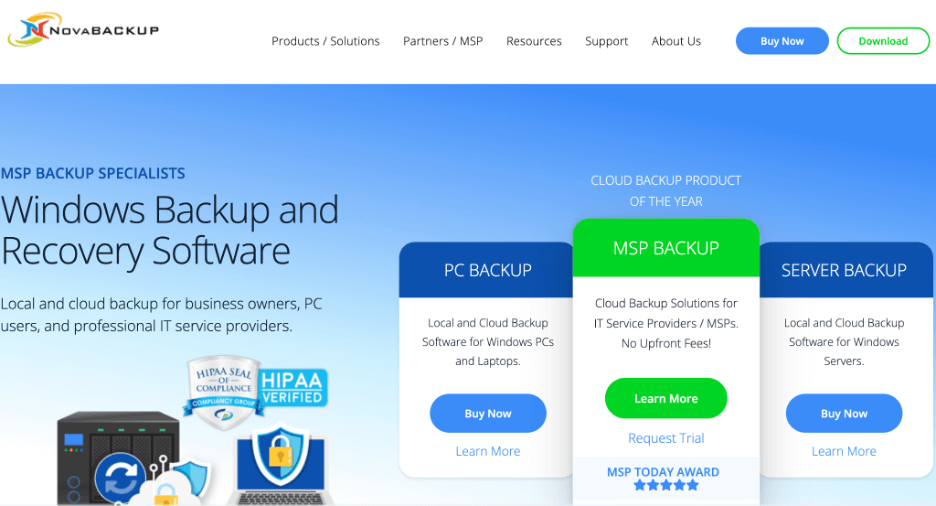Click the HIPAA Verified blue badge
This screenshot has height=506, width=936.
pos(292,388)
